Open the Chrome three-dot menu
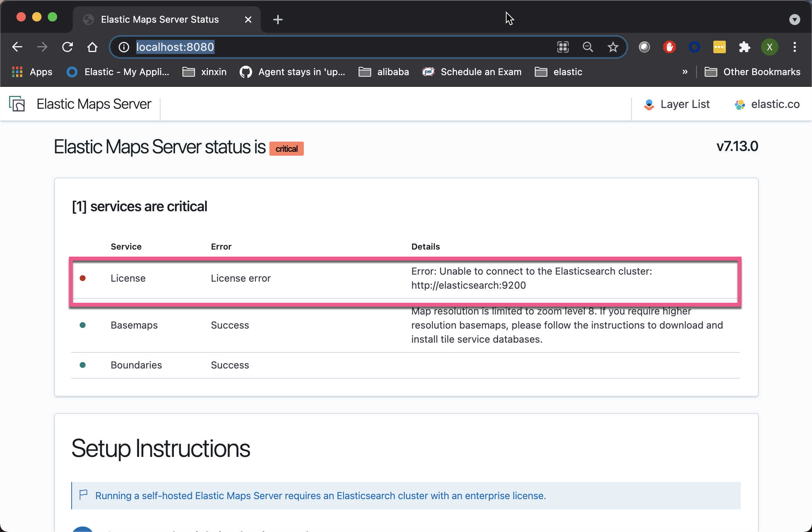The image size is (812, 532). click(794, 47)
